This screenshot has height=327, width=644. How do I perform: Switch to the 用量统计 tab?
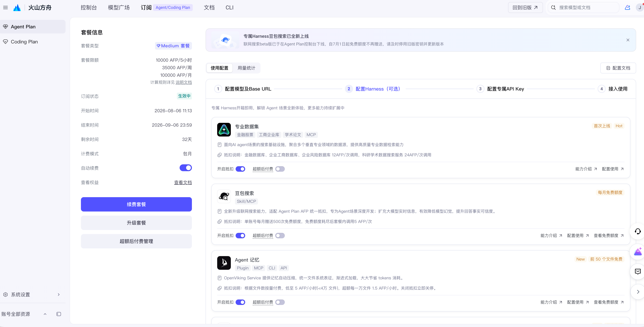246,68
